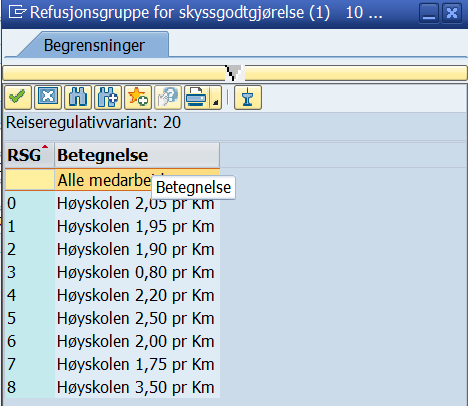Image resolution: width=468 pixels, height=406 pixels.
Task: Close the Refusjonsgruppe dialog
Action: [452, 13]
